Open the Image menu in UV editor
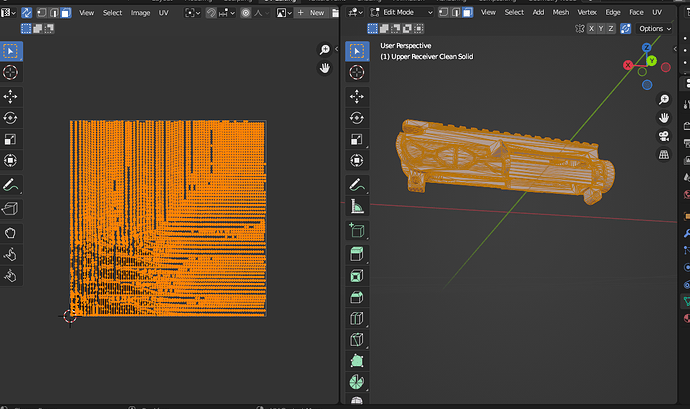The image size is (690, 409). point(140,13)
